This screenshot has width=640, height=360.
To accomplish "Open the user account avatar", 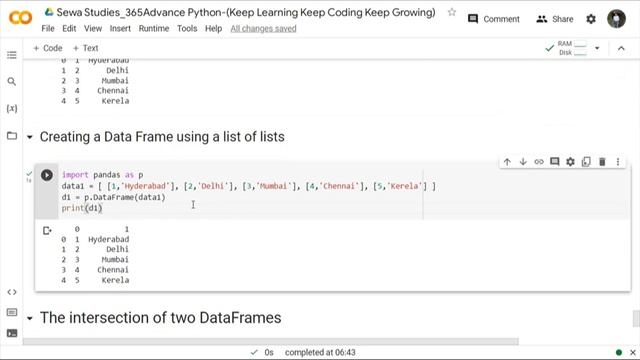I will tap(616, 19).
